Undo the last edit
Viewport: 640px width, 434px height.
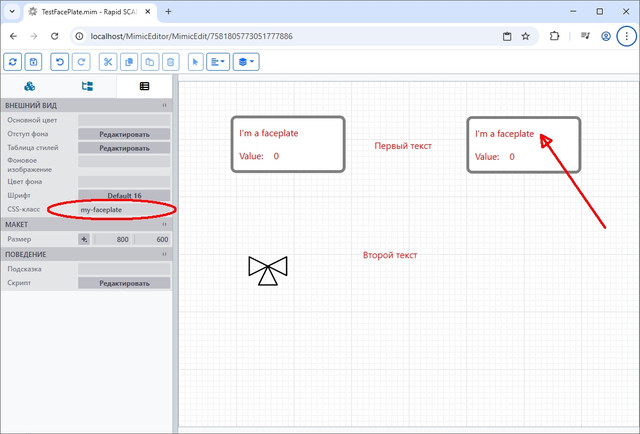[x=60, y=62]
